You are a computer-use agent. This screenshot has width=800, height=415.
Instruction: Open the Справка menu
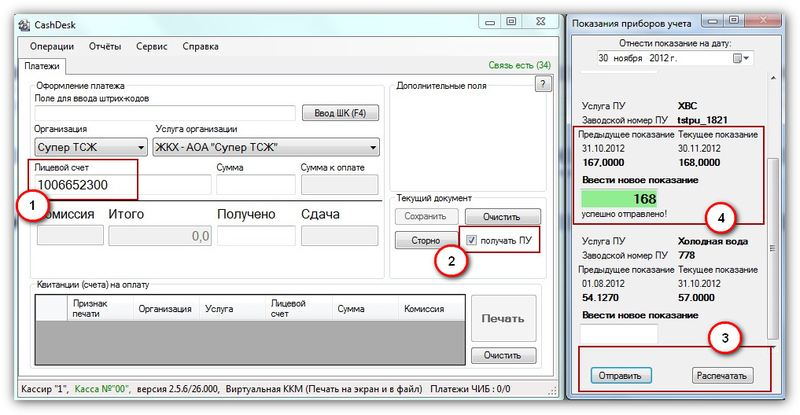point(200,46)
